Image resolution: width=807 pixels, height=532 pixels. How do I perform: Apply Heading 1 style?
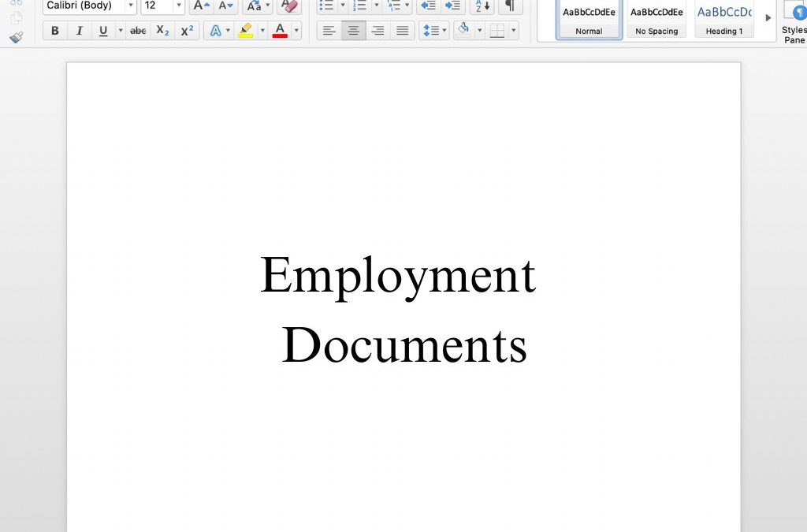click(x=724, y=20)
